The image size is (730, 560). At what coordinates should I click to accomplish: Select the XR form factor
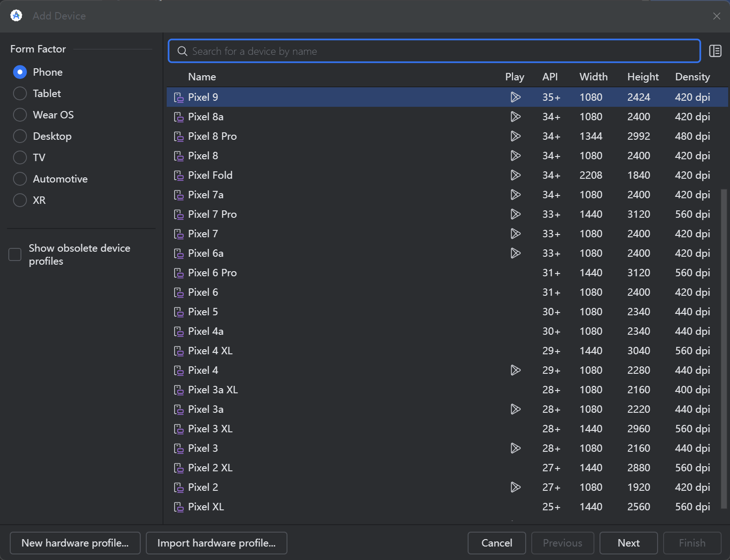pyautogui.click(x=20, y=200)
